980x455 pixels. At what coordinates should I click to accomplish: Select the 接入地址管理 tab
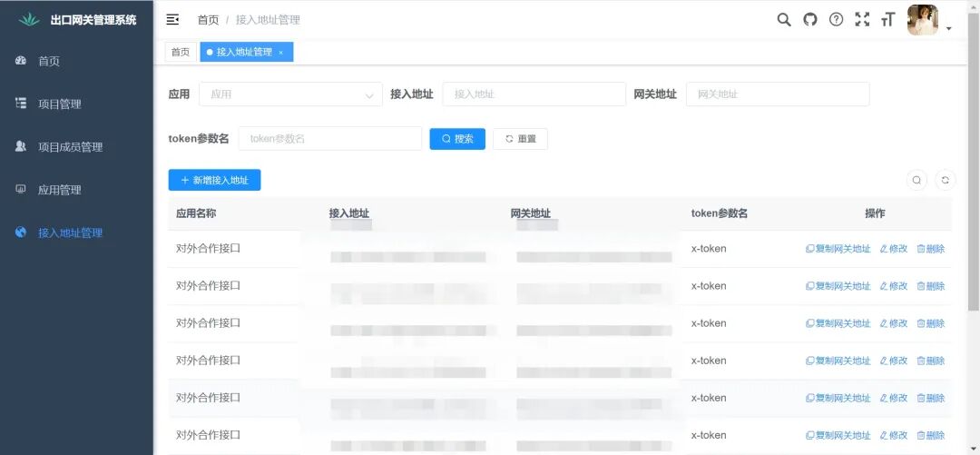pos(244,53)
